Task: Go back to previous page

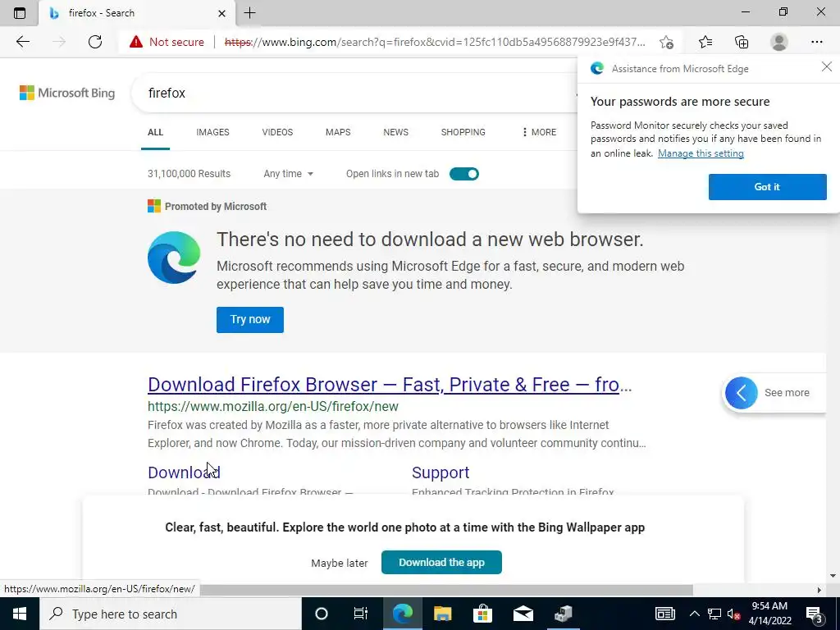Action: coord(22,42)
